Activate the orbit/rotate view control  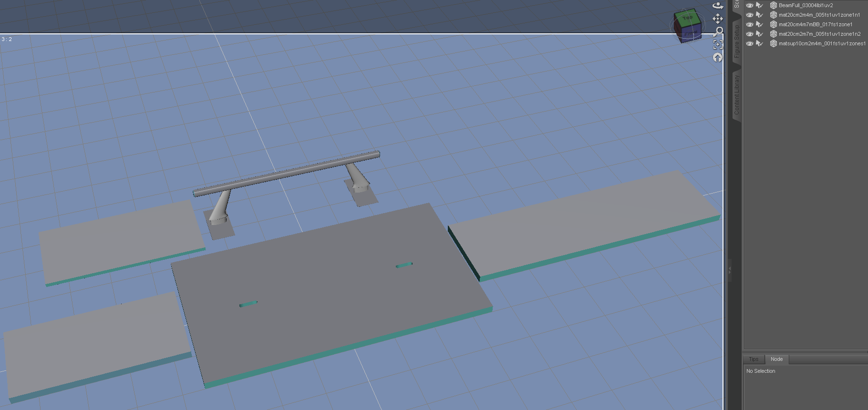[x=718, y=5]
